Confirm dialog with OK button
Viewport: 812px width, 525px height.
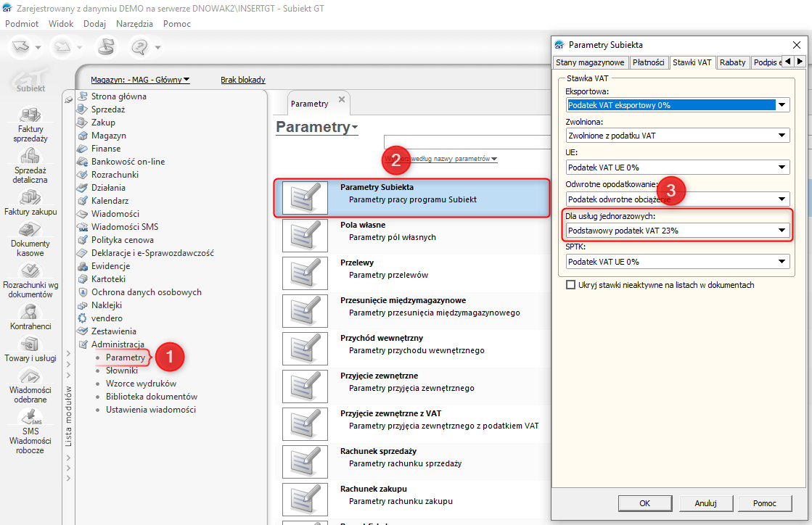(x=644, y=503)
